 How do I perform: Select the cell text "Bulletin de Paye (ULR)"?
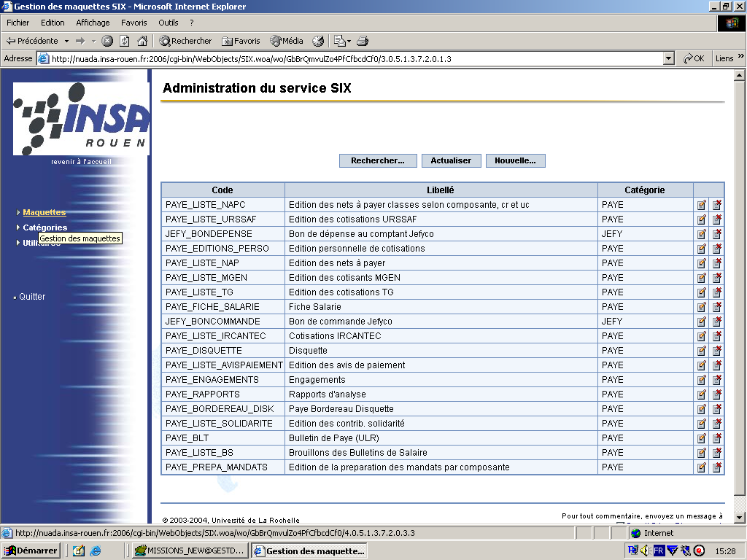pos(334,438)
